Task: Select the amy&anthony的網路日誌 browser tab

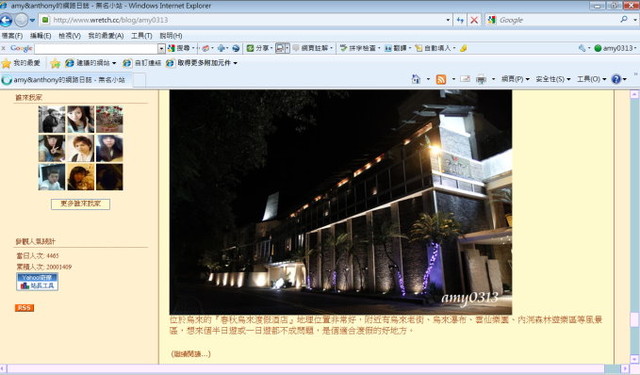Action: pos(66,80)
